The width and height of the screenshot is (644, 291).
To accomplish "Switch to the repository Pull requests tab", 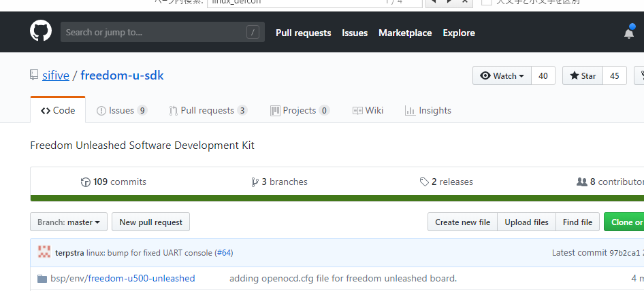I will pyautogui.click(x=208, y=110).
